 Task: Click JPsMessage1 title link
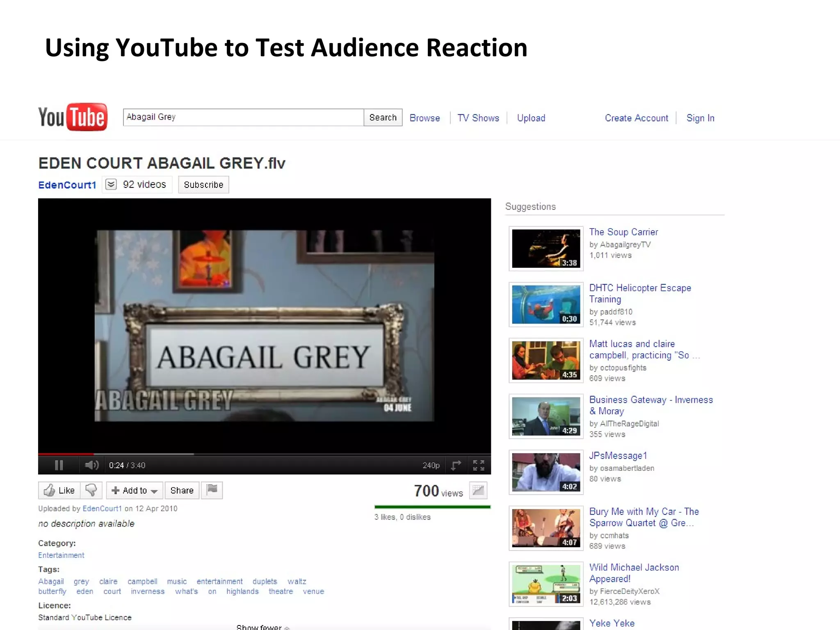point(618,456)
